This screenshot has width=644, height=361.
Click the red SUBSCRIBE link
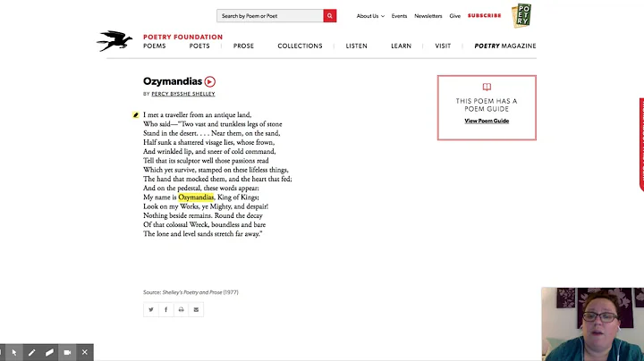click(485, 15)
